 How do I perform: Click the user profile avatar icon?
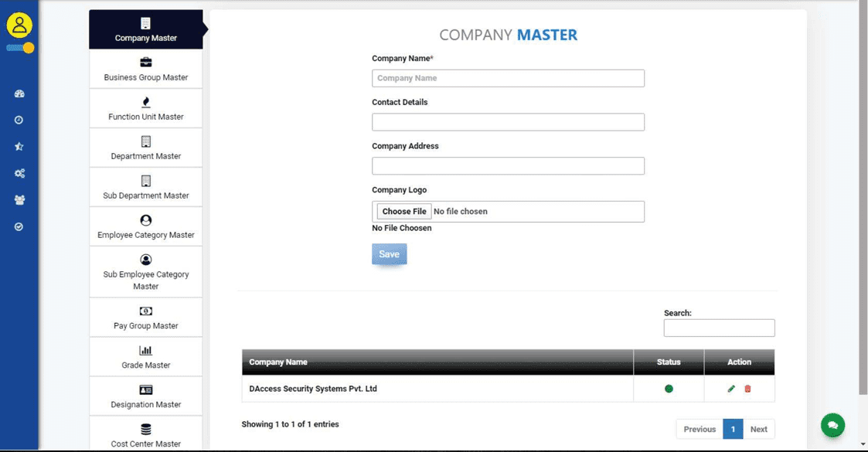pos(19,25)
